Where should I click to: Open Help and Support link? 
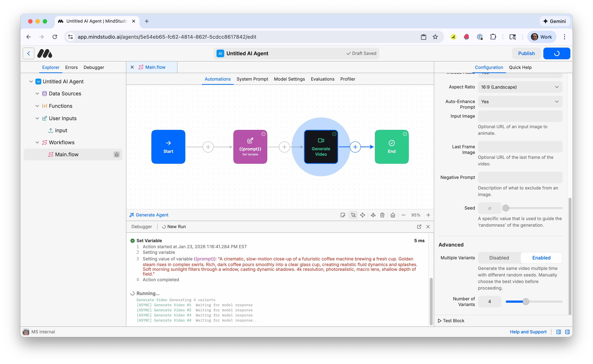pyautogui.click(x=528, y=332)
